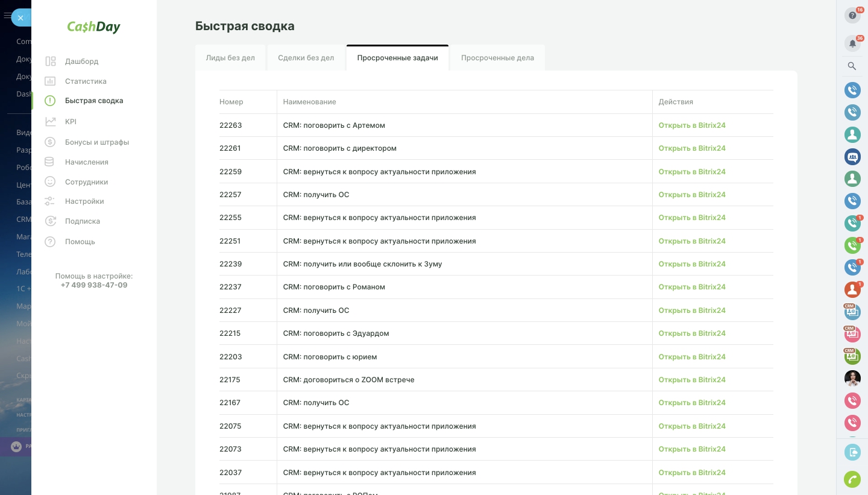Screen dimensions: 868x495
Task: Close the app with blue X button
Action: click(20, 17)
